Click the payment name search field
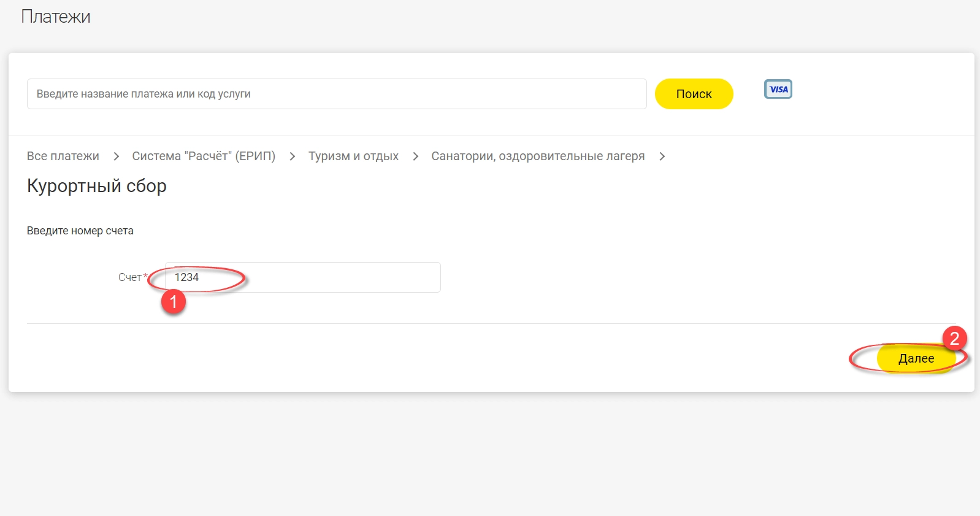Viewport: 980px width, 516px height. coord(337,94)
